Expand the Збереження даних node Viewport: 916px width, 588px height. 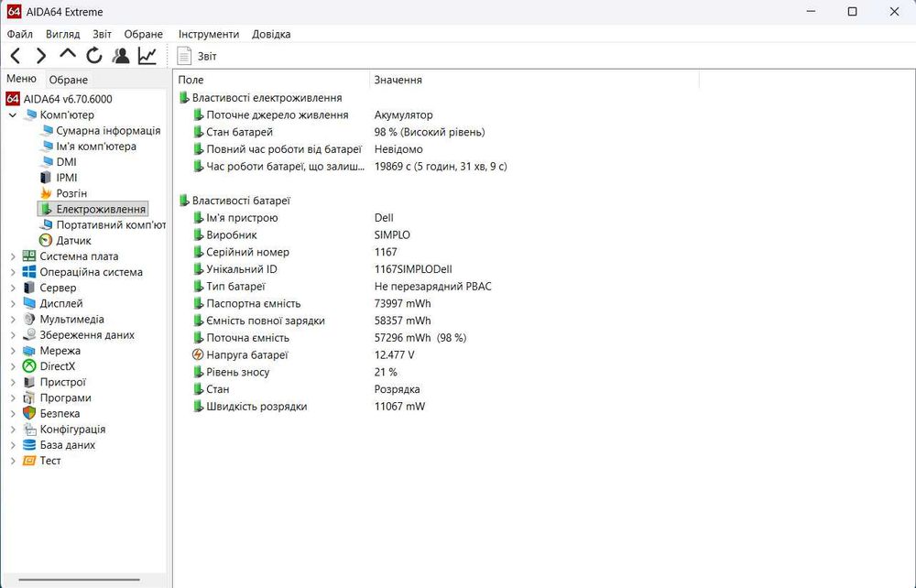pyautogui.click(x=13, y=335)
